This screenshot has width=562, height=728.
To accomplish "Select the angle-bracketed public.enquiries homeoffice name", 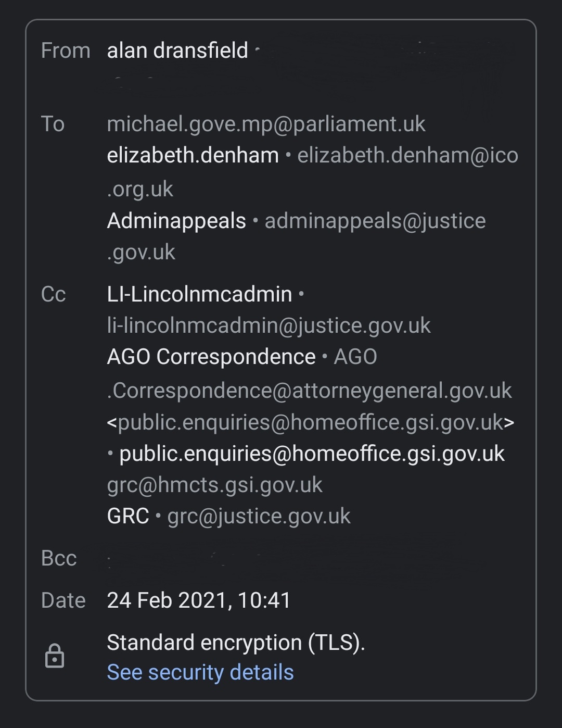I will [310, 422].
